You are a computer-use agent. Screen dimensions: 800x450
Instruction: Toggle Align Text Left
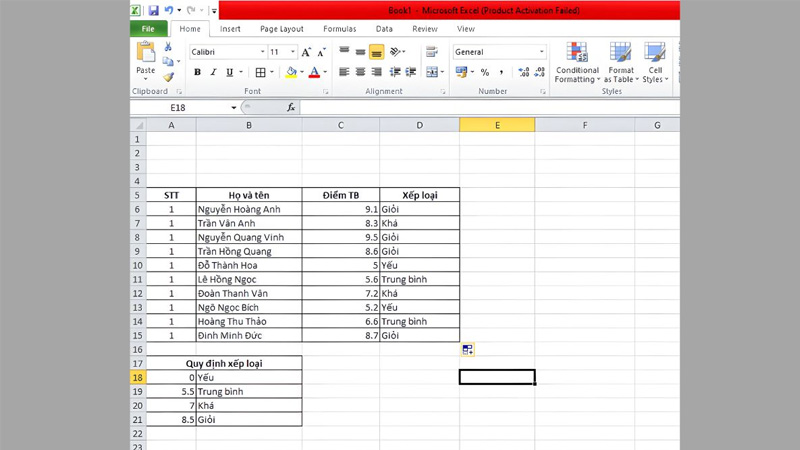click(x=344, y=72)
